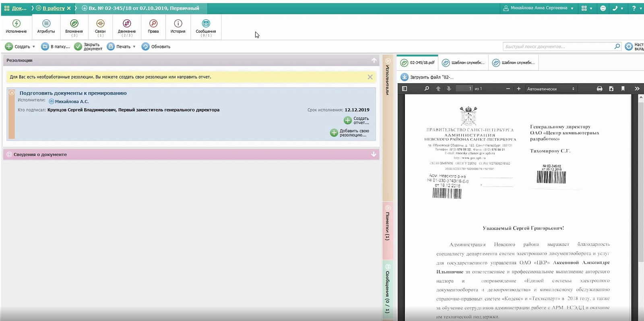Open tab settings gear icon
This screenshot has width=644, height=321.
(x=629, y=47)
